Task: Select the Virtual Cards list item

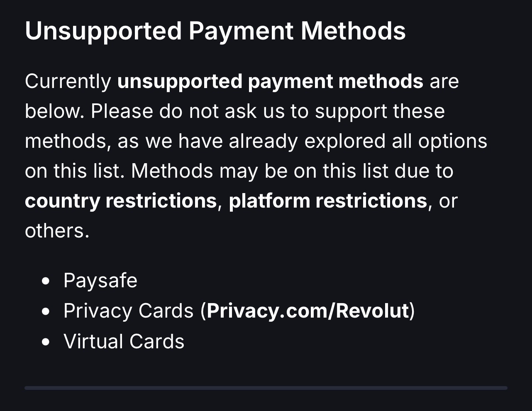Action: [124, 341]
